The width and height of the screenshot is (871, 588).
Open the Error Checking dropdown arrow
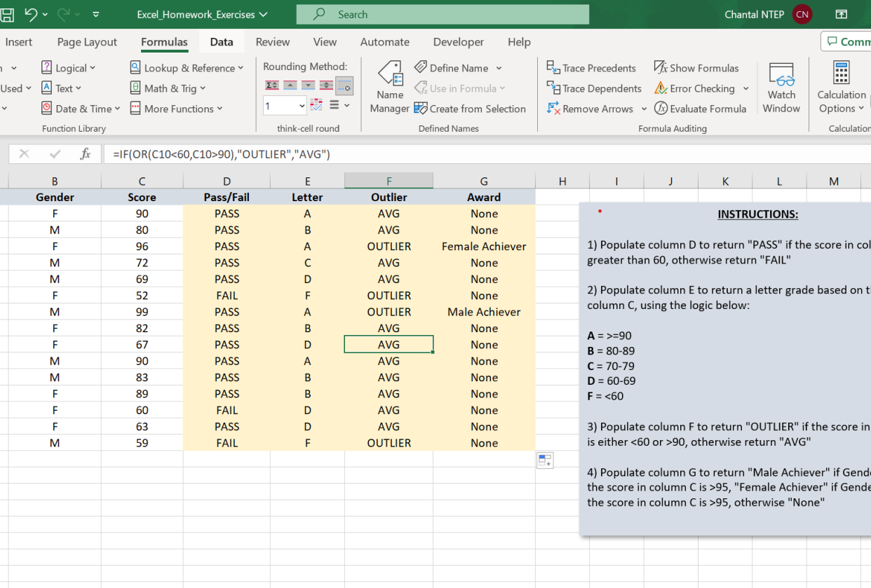[746, 88]
